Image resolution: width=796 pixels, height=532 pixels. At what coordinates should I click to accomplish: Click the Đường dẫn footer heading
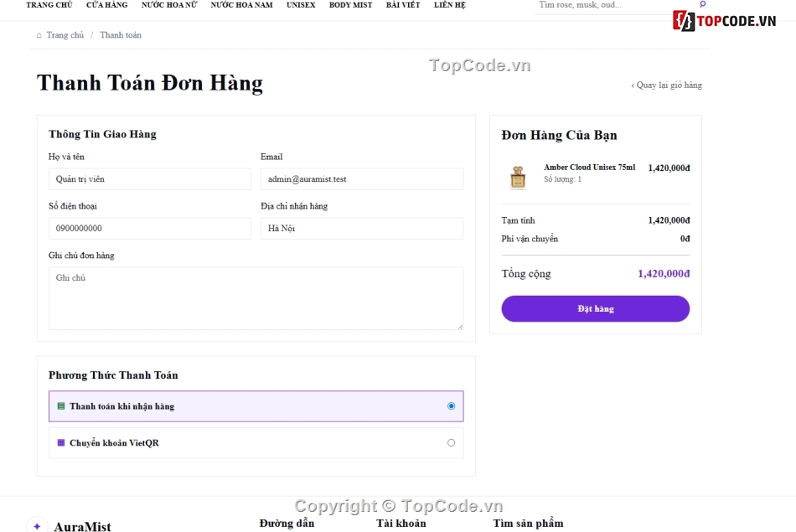pos(287,524)
